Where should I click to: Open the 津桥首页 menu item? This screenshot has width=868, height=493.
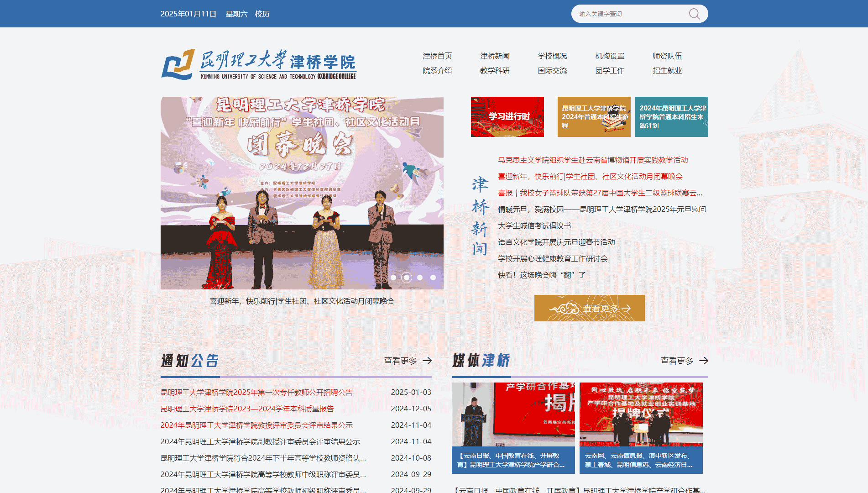(437, 56)
